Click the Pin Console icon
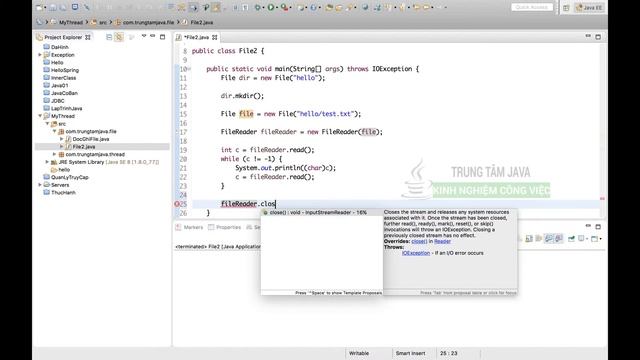This screenshot has width=640, height=360. [x=571, y=238]
